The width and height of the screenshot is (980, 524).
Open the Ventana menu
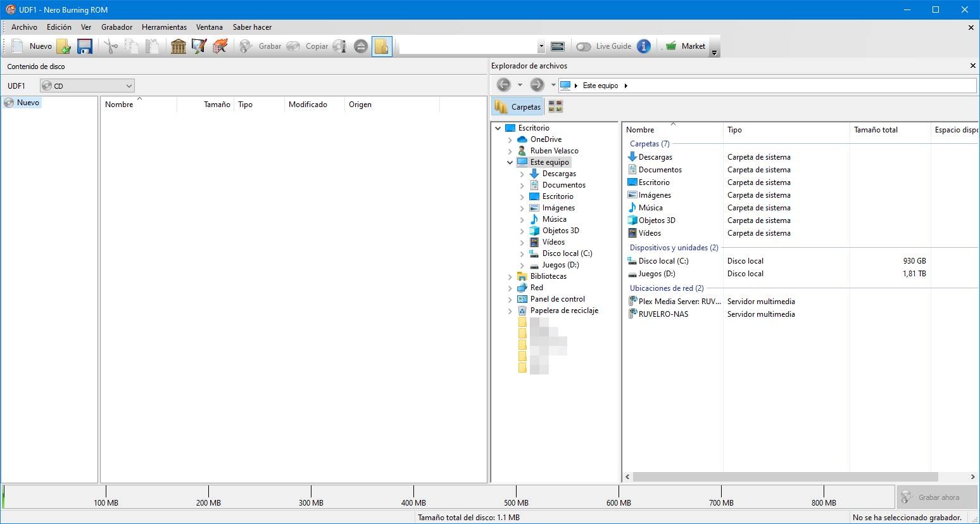click(x=210, y=27)
